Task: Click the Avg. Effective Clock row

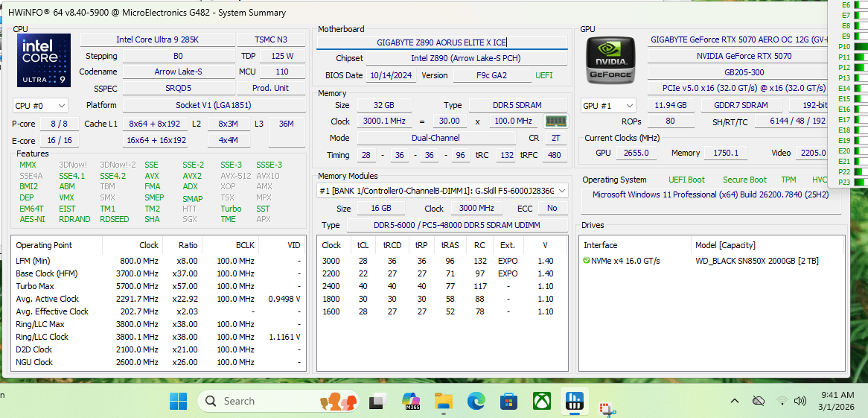Action: point(159,311)
